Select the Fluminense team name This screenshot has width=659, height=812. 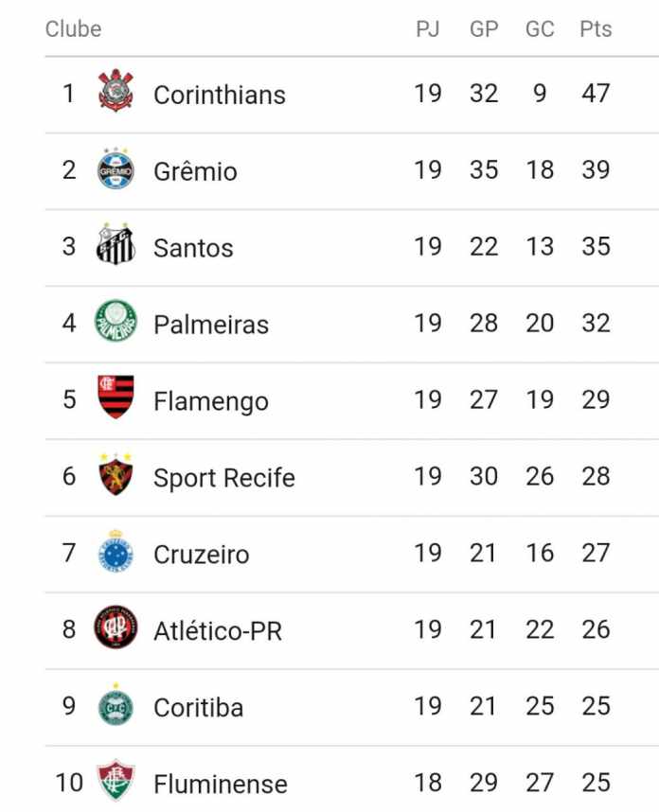pyautogui.click(x=221, y=784)
